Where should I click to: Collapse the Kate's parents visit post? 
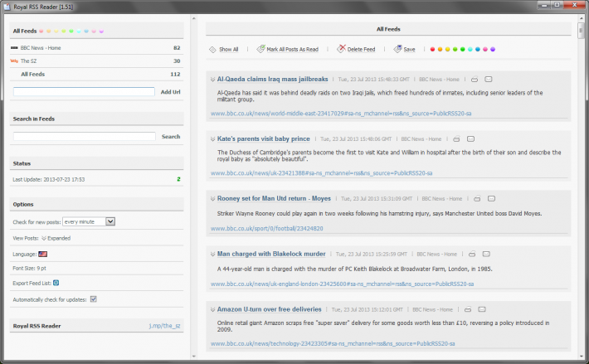point(212,138)
